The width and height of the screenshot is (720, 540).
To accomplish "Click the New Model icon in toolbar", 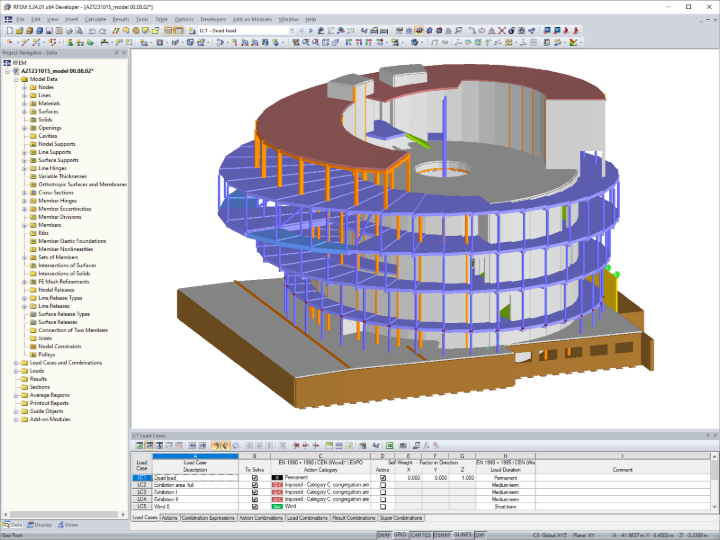I will point(10,31).
